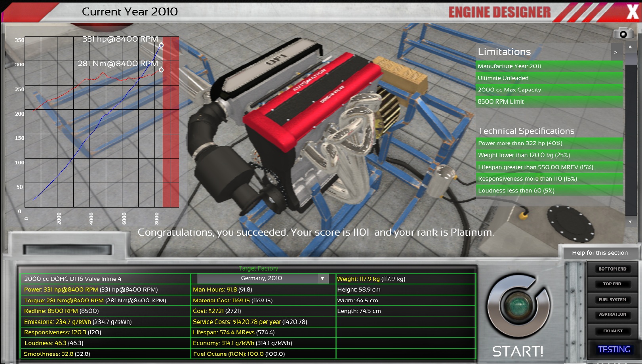Click Power more than 322 hp spec

click(x=549, y=143)
